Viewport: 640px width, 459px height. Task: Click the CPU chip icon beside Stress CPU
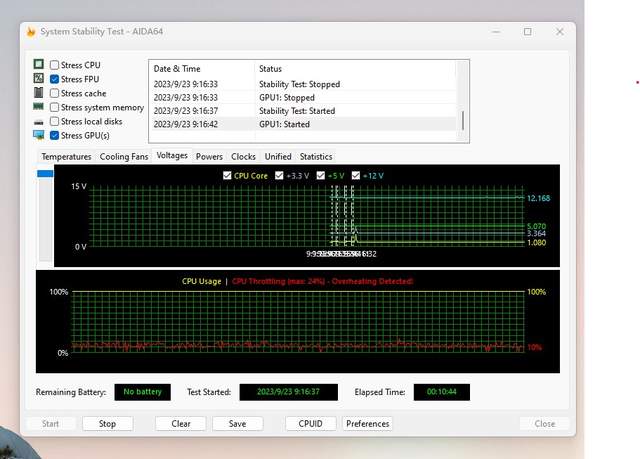coord(38,64)
